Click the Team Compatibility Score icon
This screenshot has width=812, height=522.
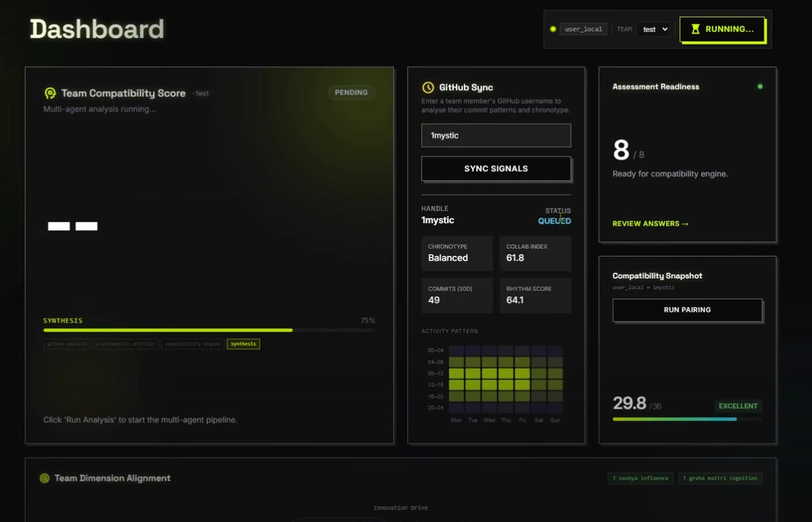pyautogui.click(x=50, y=93)
